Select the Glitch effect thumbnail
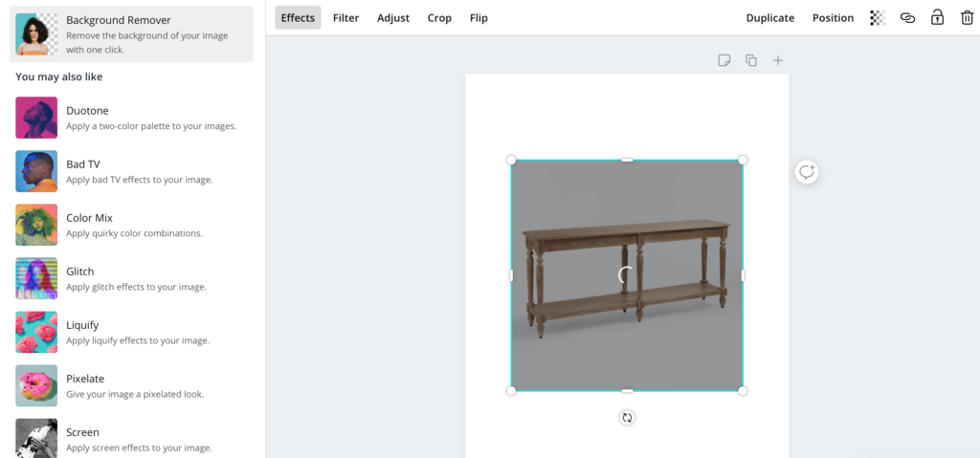980x458 pixels. 36,278
